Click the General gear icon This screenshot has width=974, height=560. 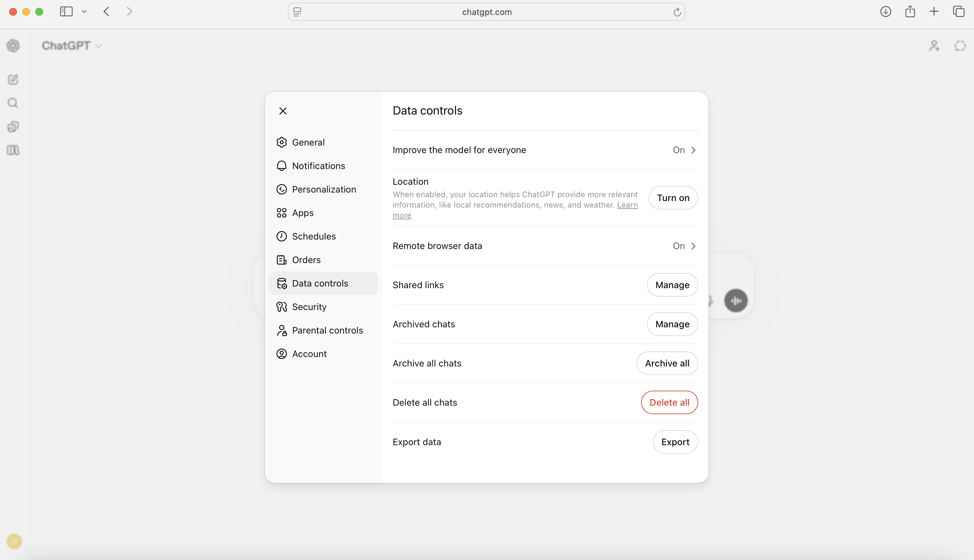282,142
